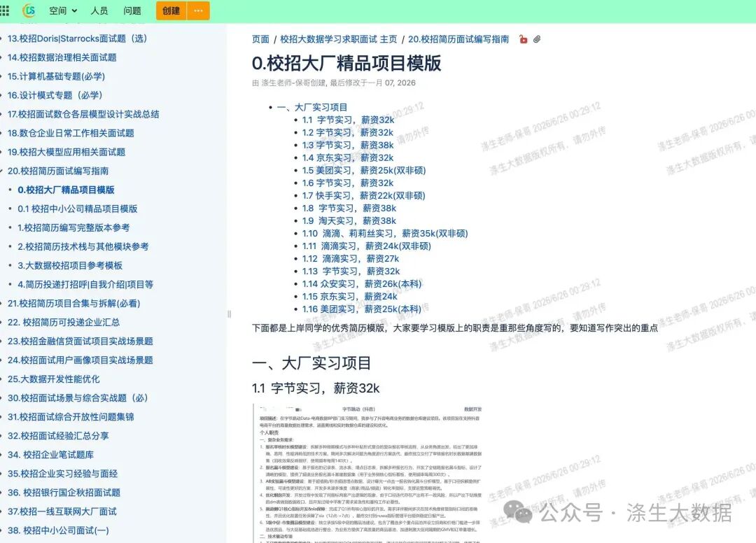
Task: Open 18.数仓企业日常工作相关面试题
Action: coord(71,133)
